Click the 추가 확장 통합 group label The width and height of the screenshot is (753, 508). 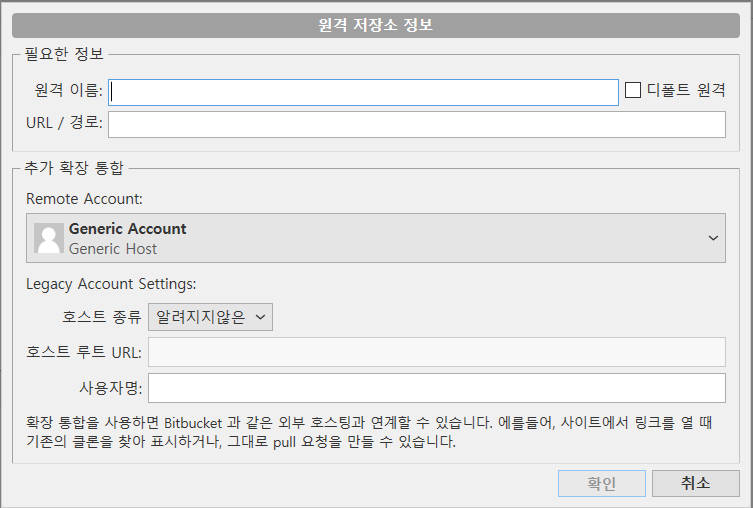74,168
